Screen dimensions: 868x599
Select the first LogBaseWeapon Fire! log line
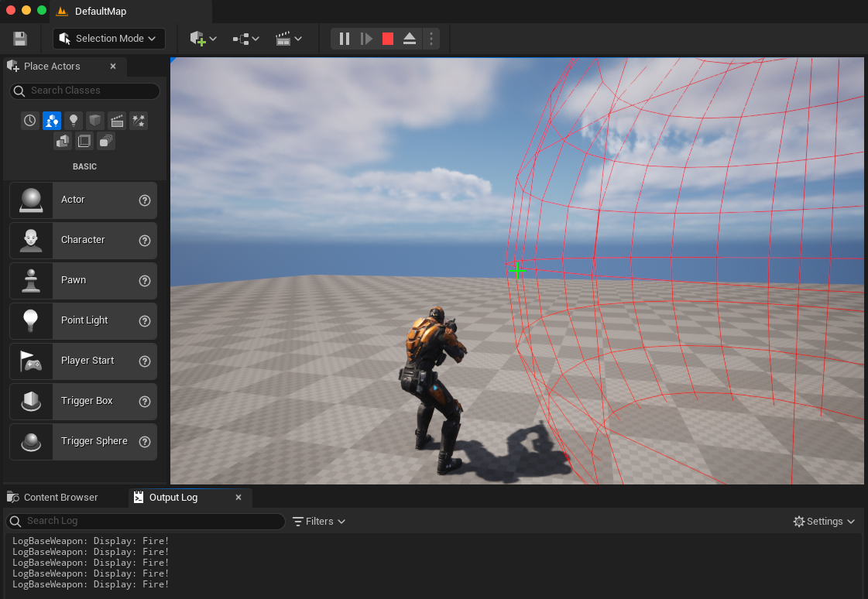91,541
